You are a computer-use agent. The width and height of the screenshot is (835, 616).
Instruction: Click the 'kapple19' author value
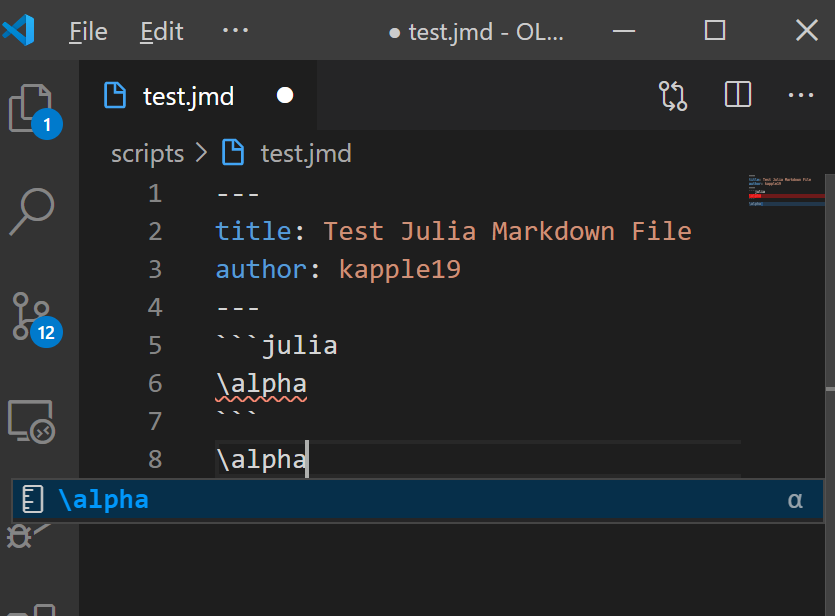pyautogui.click(x=400, y=269)
